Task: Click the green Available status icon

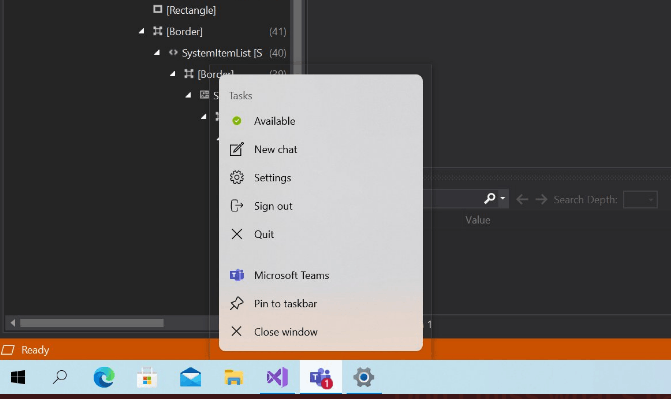Action: [237, 121]
